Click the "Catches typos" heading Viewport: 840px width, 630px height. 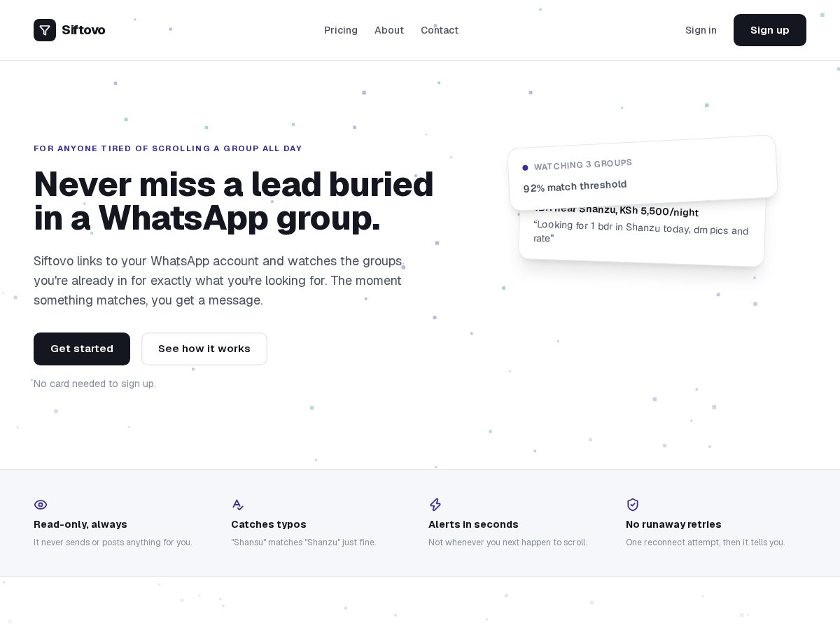click(269, 524)
